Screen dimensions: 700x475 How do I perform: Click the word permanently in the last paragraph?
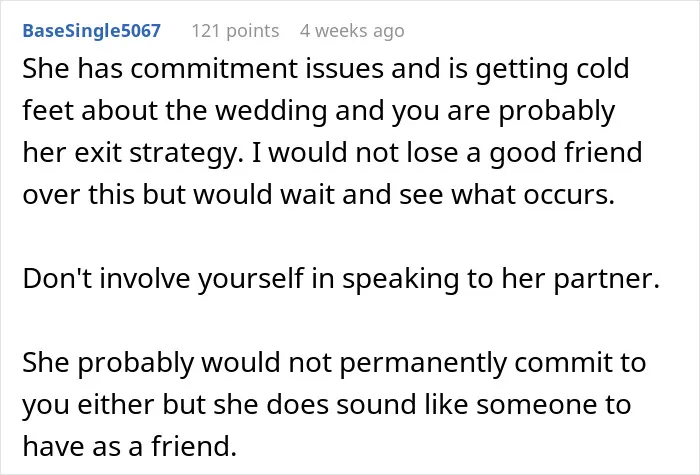(x=423, y=363)
